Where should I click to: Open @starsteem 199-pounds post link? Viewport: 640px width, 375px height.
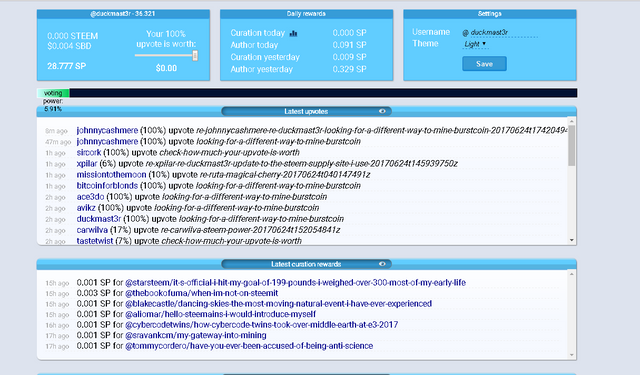coord(295,282)
